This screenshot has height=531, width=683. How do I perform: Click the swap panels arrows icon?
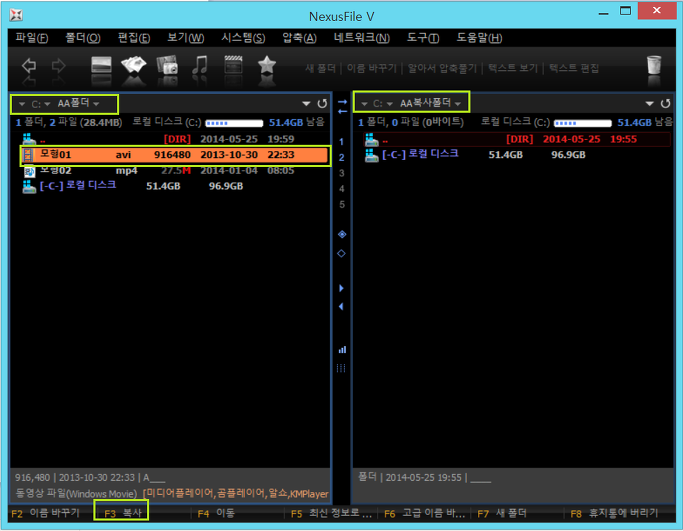(342, 106)
